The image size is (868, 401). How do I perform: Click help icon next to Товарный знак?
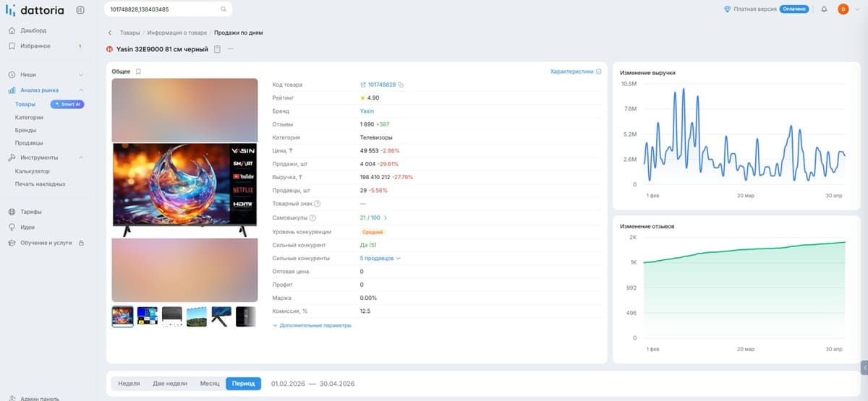(x=318, y=204)
